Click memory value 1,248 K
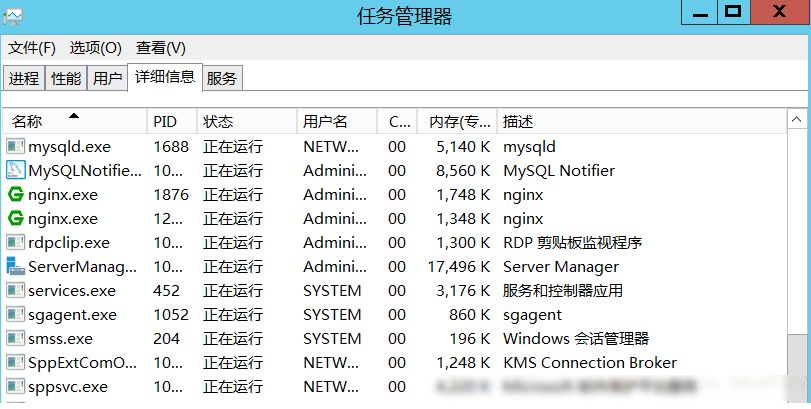This screenshot has width=811, height=409. [463, 362]
